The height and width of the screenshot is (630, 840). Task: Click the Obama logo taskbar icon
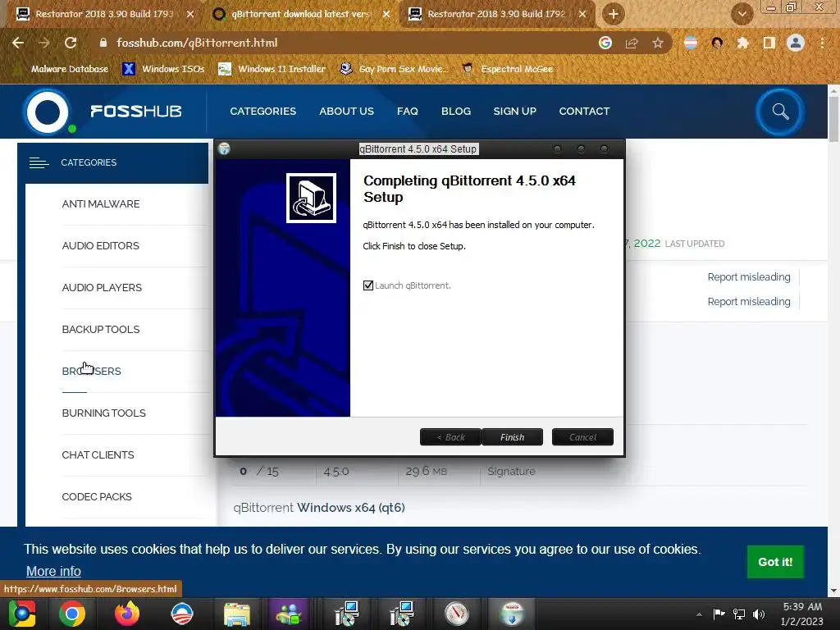click(x=182, y=614)
